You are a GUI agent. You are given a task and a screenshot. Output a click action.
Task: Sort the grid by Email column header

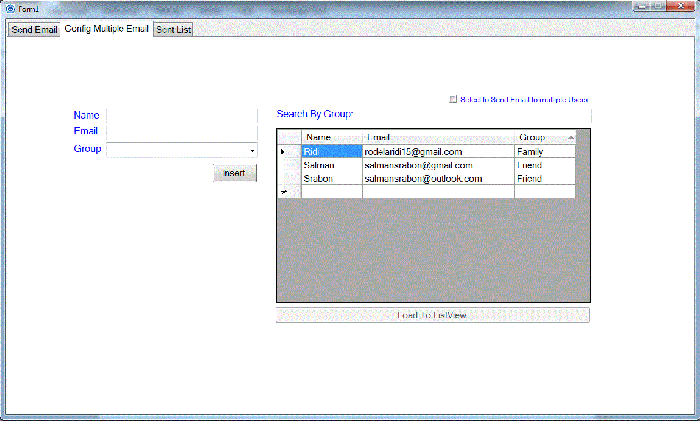438,137
